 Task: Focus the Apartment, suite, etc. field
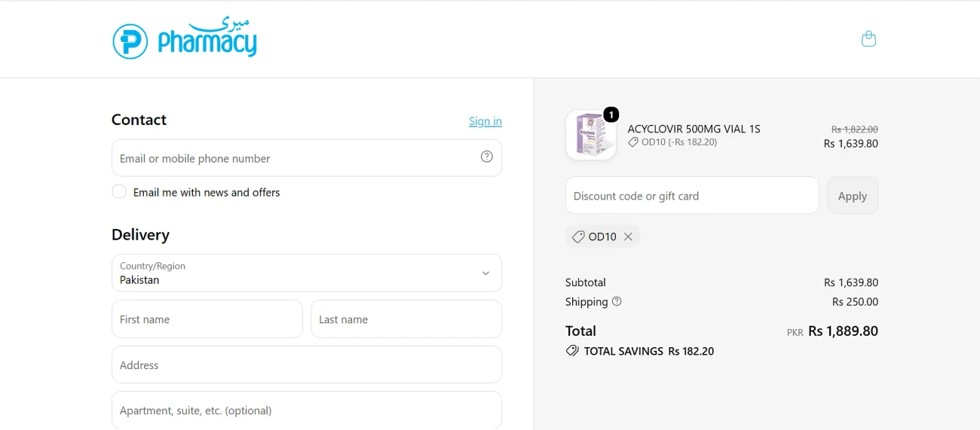click(x=307, y=410)
